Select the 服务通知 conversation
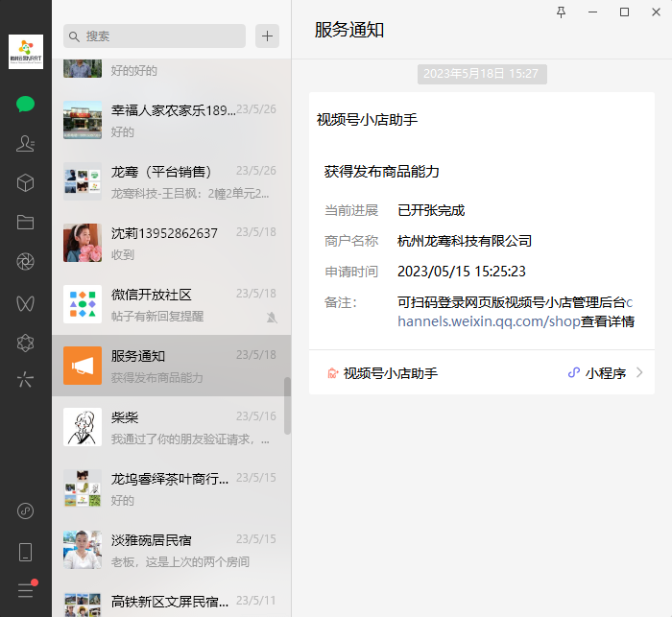Image resolution: width=672 pixels, height=617 pixels. pyautogui.click(x=172, y=366)
